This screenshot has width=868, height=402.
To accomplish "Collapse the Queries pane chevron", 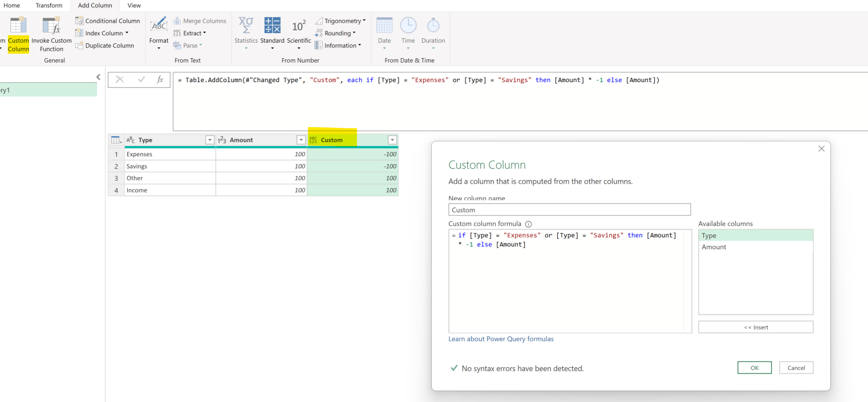I will 98,77.
